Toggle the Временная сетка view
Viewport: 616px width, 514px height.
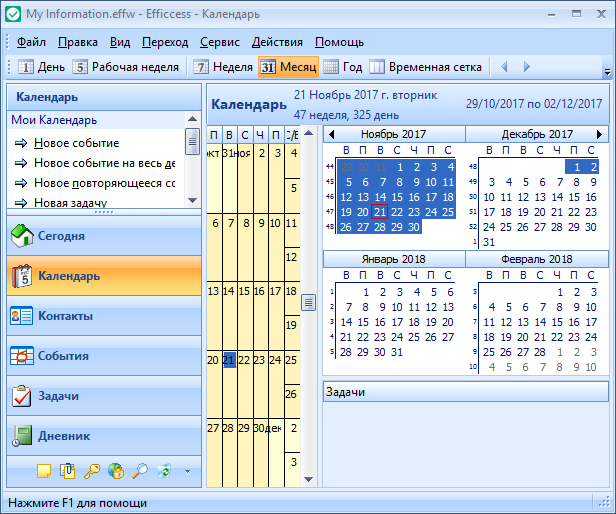pos(426,67)
